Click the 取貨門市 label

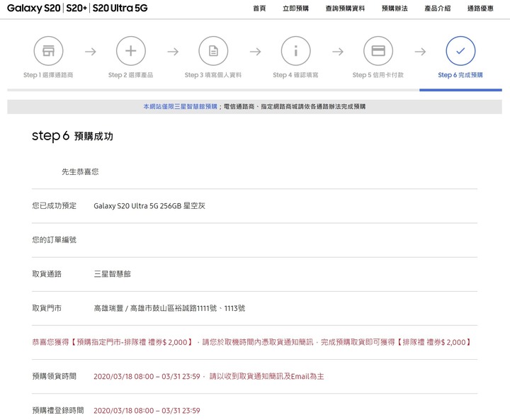[47, 308]
